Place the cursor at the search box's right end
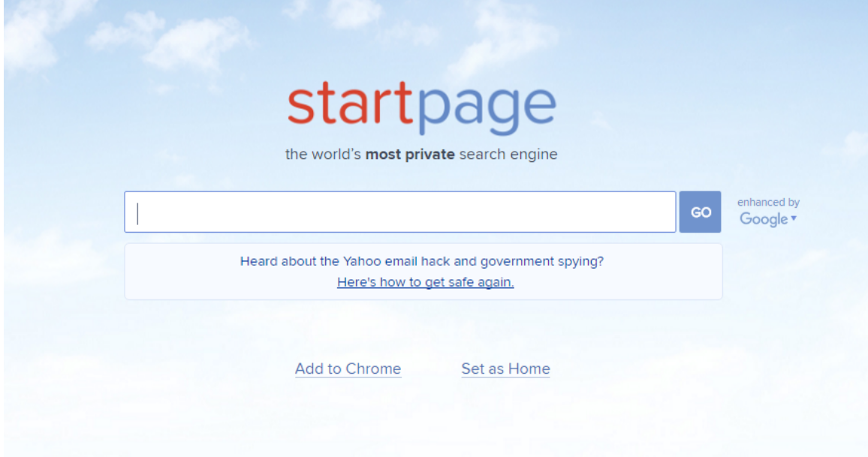This screenshot has height=457, width=868. (667, 212)
